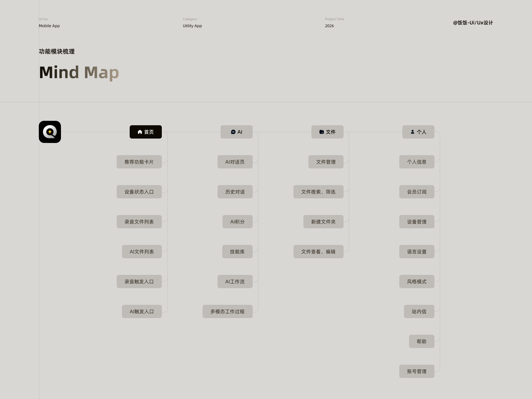Click the folder icon in the 文件 node

322,132
